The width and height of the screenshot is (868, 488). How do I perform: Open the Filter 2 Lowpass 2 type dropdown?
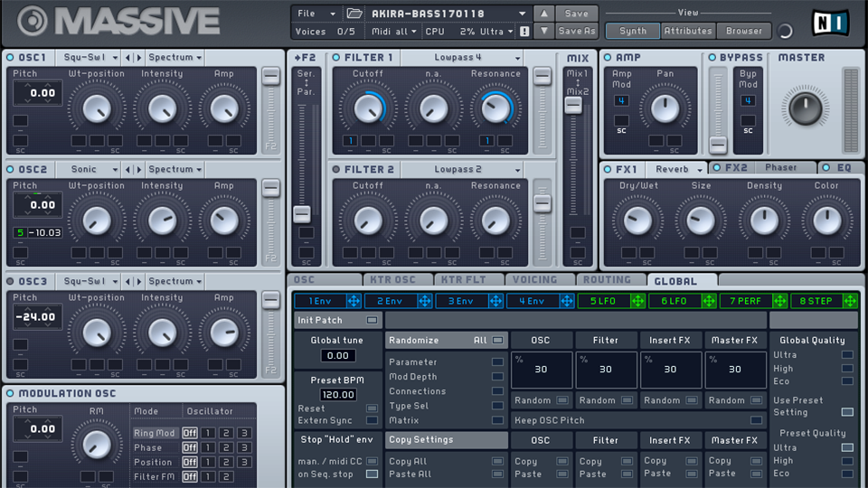[x=463, y=169]
